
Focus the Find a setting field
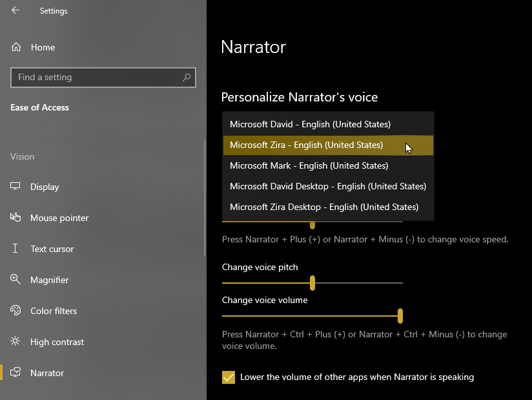click(x=103, y=78)
